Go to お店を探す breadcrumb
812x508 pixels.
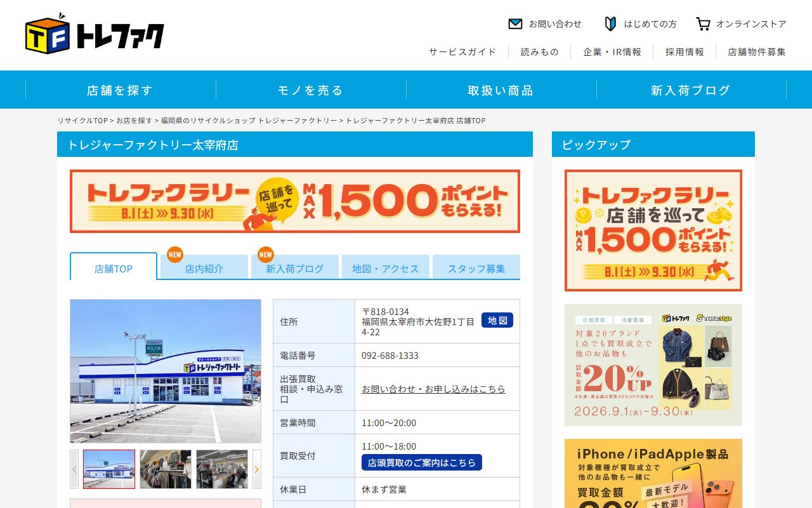coord(134,121)
